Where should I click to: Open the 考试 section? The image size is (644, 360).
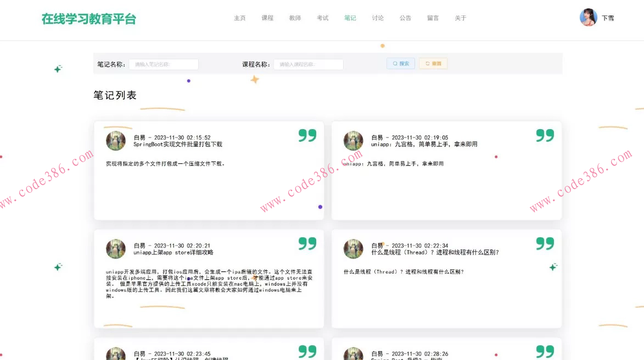[x=322, y=18]
